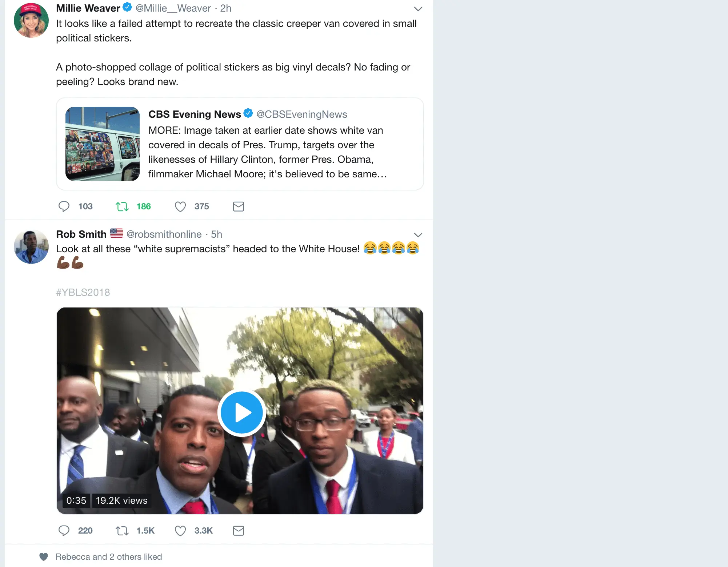Screen dimensions: 728x567
Task: Share Rob Smith's tweet via message icon
Action: pyautogui.click(x=239, y=531)
